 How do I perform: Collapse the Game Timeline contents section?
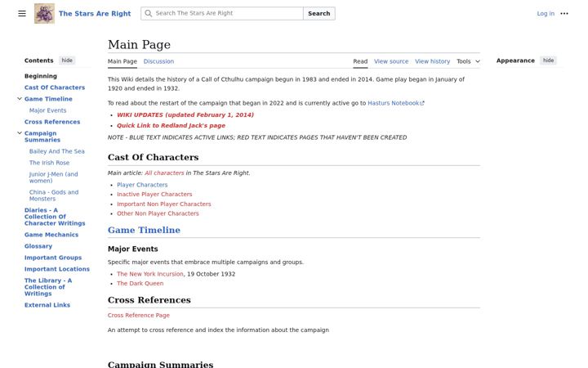tap(20, 99)
